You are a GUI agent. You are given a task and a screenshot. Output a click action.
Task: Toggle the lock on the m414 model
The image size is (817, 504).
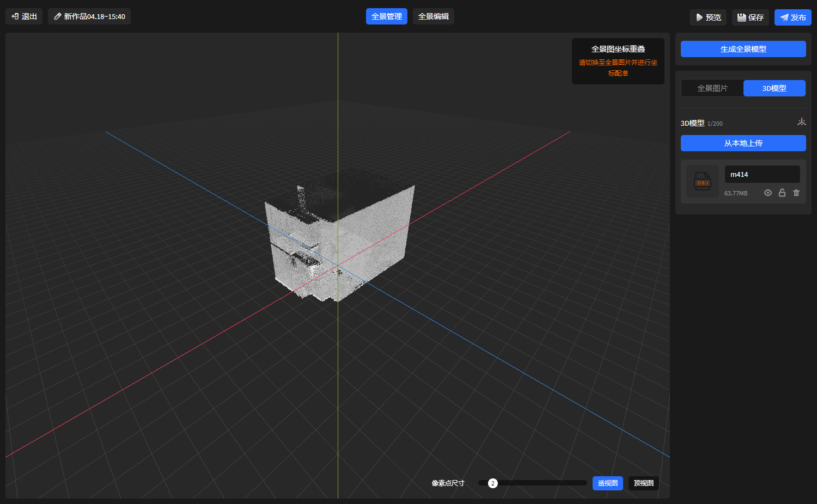coord(782,193)
